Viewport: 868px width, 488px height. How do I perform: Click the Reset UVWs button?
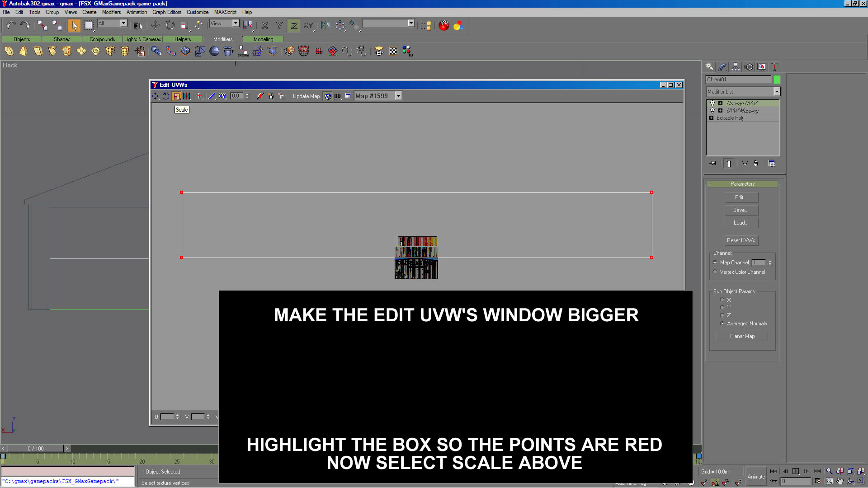click(741, 240)
